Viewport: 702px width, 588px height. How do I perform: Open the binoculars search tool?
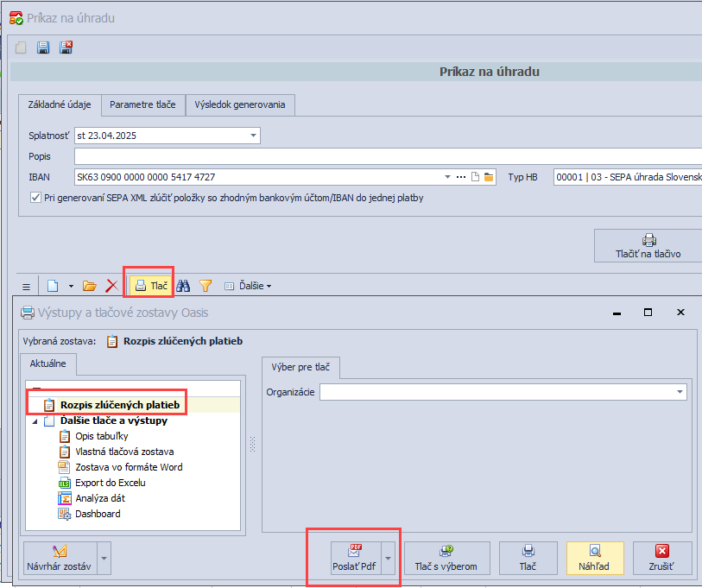pyautogui.click(x=184, y=285)
